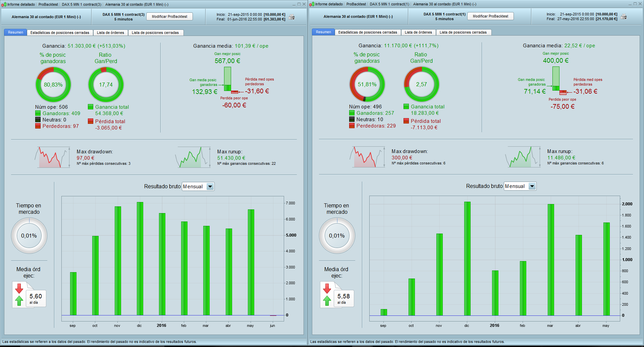644x347 pixels.
Task: Click the 80,83% winning positions donut
Action: click(53, 85)
